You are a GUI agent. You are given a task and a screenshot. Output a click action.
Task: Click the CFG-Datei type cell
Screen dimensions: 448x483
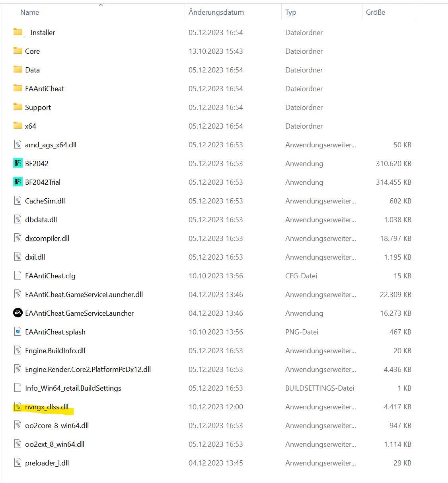[x=301, y=276]
